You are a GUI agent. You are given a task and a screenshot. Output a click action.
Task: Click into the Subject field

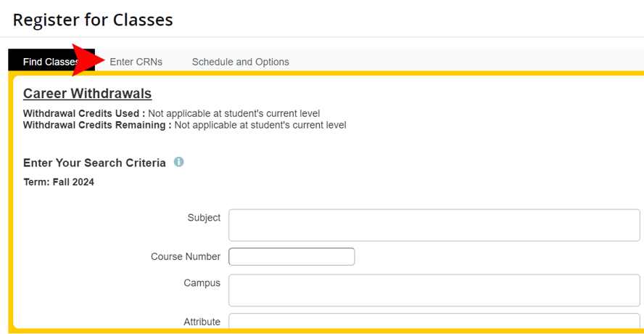pos(434,225)
